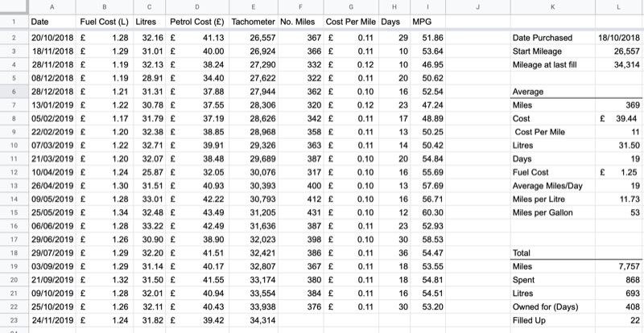Select the total Litres value 693

click(x=619, y=293)
